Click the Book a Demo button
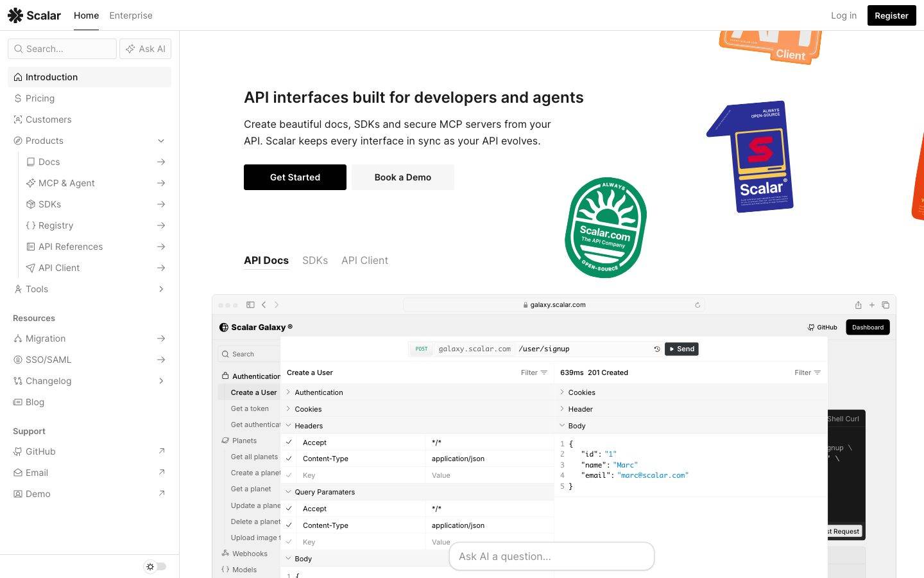The image size is (924, 578). tap(403, 177)
